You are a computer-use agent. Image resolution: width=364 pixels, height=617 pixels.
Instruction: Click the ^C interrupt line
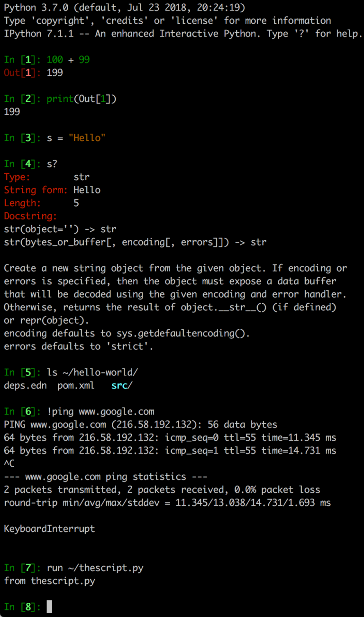(x=9, y=463)
